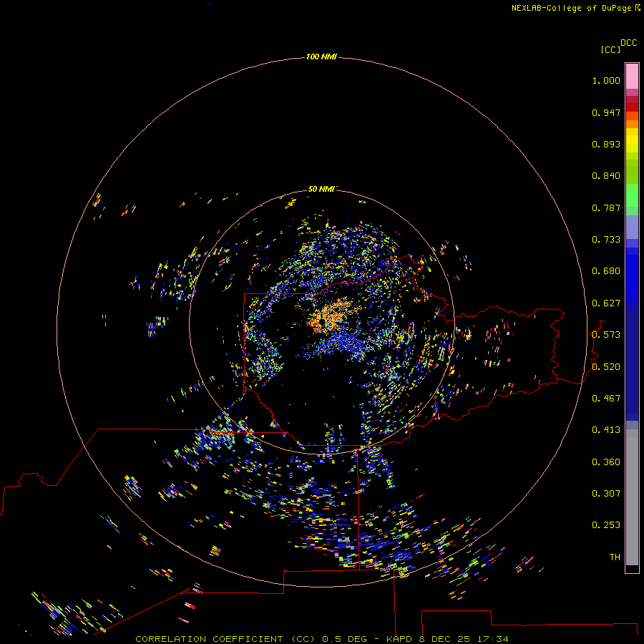Viewport: 644px width, 644px height.
Task: Select the 1.000 legend value
Action: [x=606, y=80]
